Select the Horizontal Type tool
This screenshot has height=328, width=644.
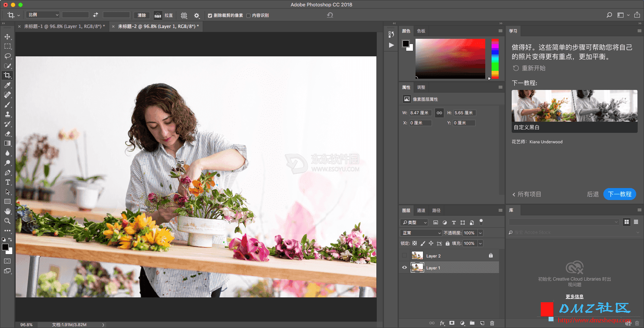pos(7,182)
